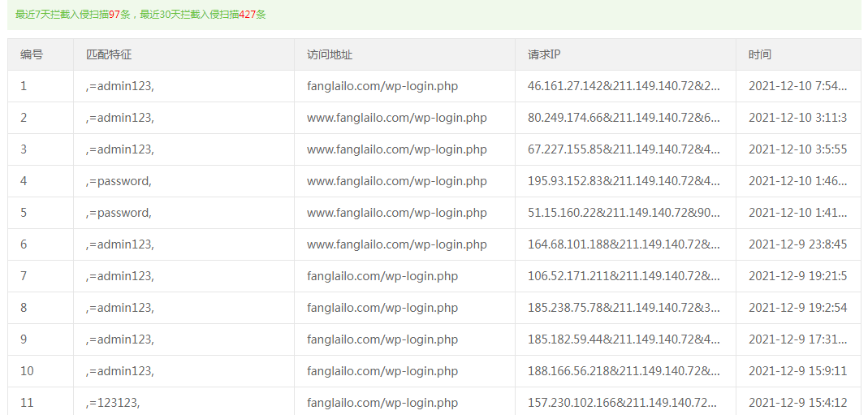The image size is (868, 415).
Task: Click the timestamp 2021-12-9 23:8:45
Action: (x=797, y=244)
